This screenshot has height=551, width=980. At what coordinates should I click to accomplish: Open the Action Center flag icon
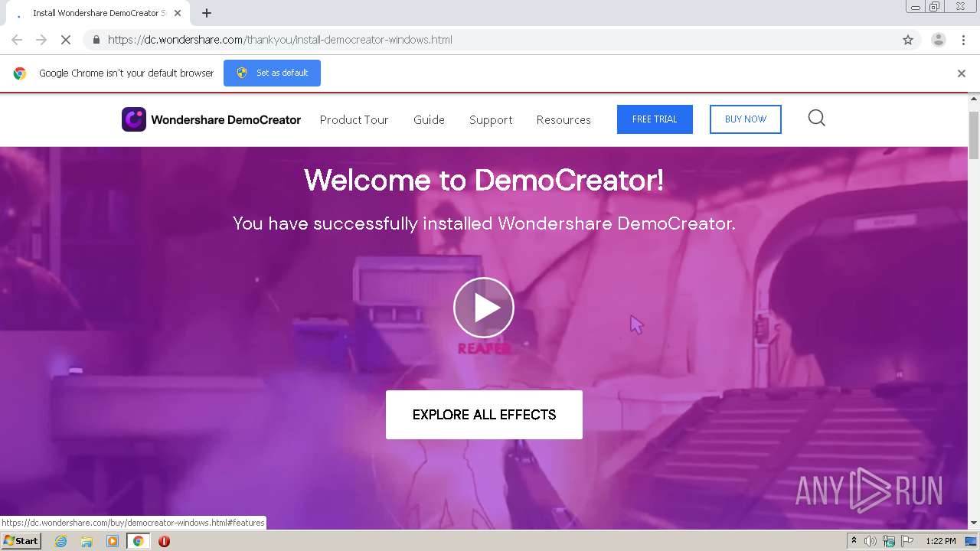click(908, 541)
